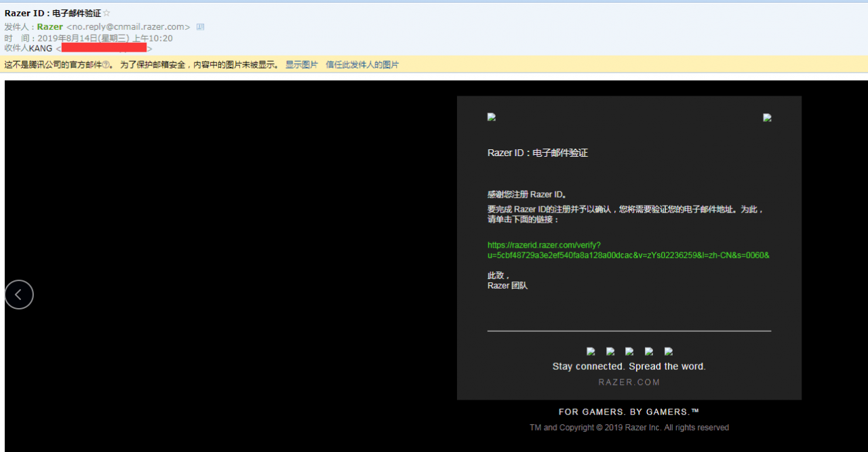Click the Razer 团队 signature
The width and height of the screenshot is (868, 452).
point(507,286)
